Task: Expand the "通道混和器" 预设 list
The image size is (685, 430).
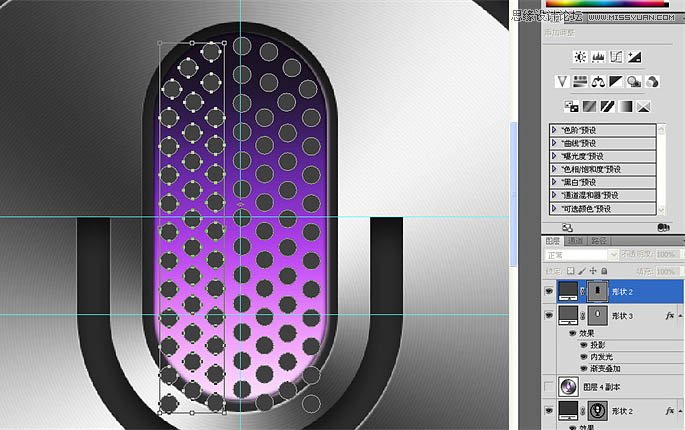Action: click(x=554, y=195)
